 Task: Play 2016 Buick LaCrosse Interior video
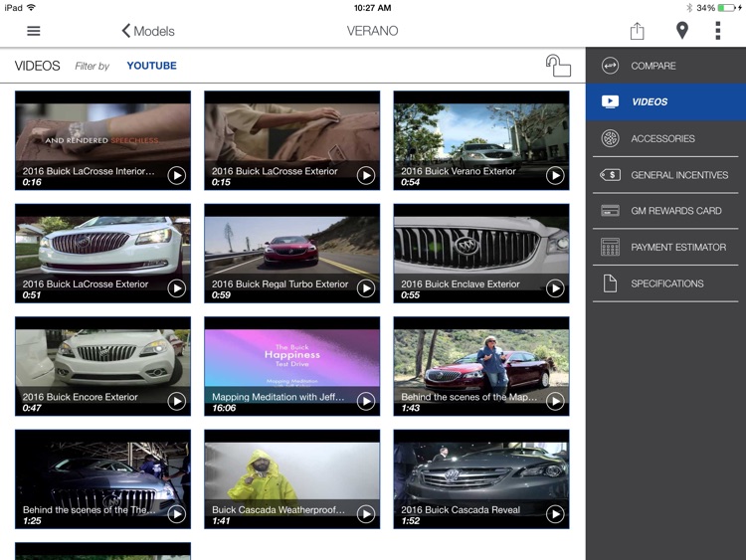[176, 176]
